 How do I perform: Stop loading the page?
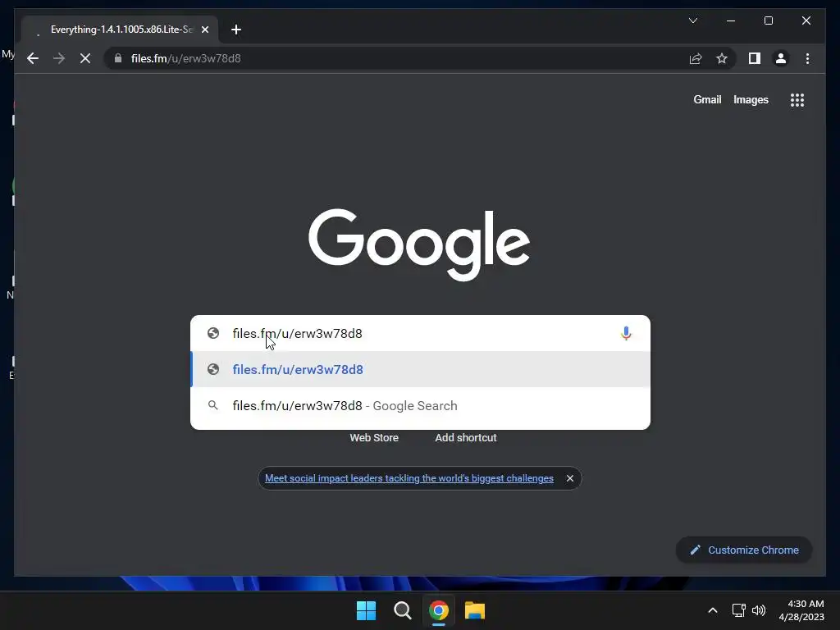(x=85, y=58)
